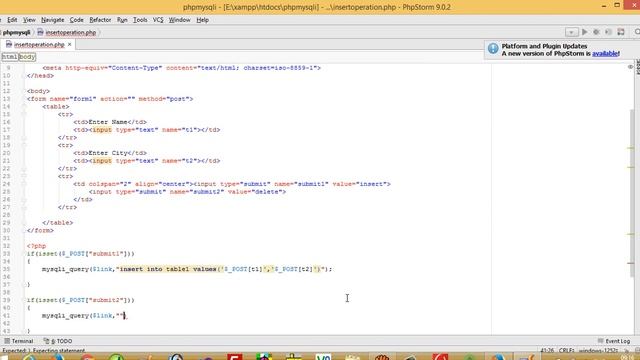Open the Event Log panel

coord(613,341)
